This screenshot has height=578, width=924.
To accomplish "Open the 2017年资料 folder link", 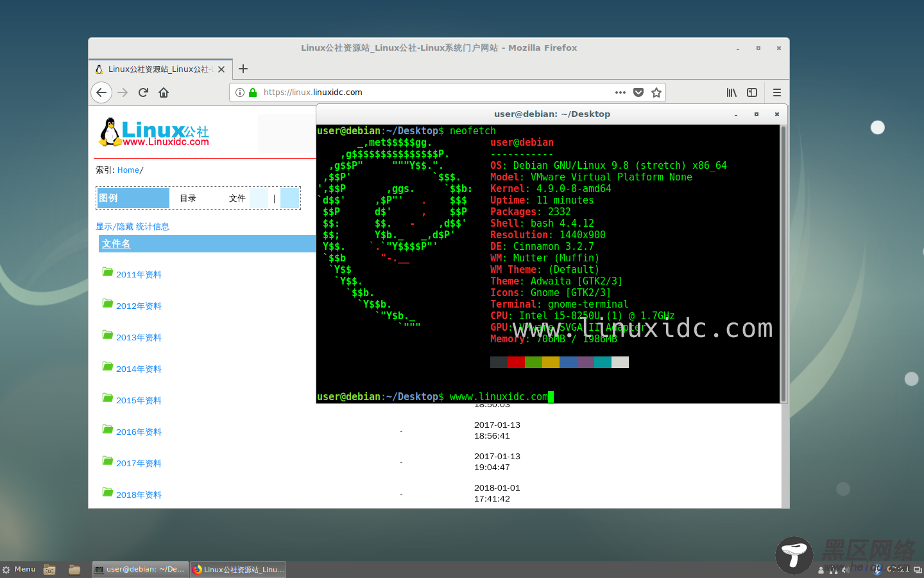I will tap(139, 464).
